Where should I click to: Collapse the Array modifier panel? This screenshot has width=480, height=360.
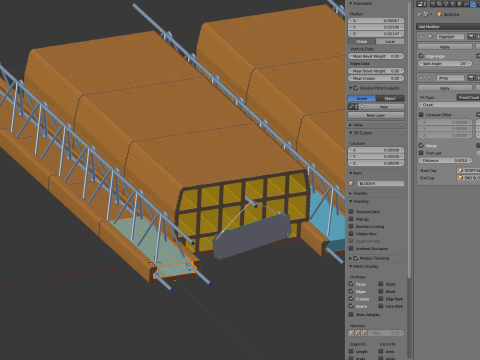click(421, 78)
